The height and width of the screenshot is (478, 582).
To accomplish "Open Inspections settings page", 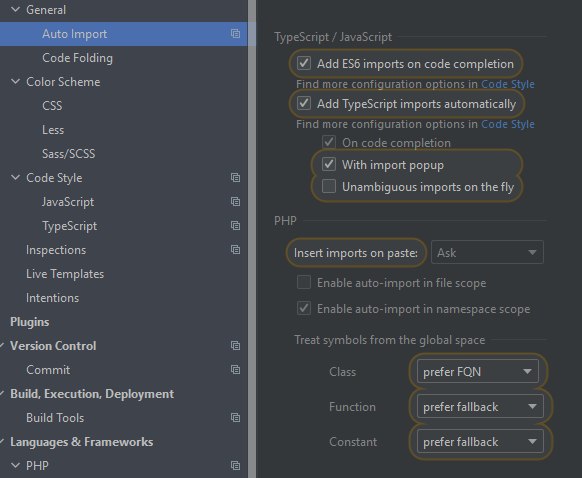I will click(56, 250).
